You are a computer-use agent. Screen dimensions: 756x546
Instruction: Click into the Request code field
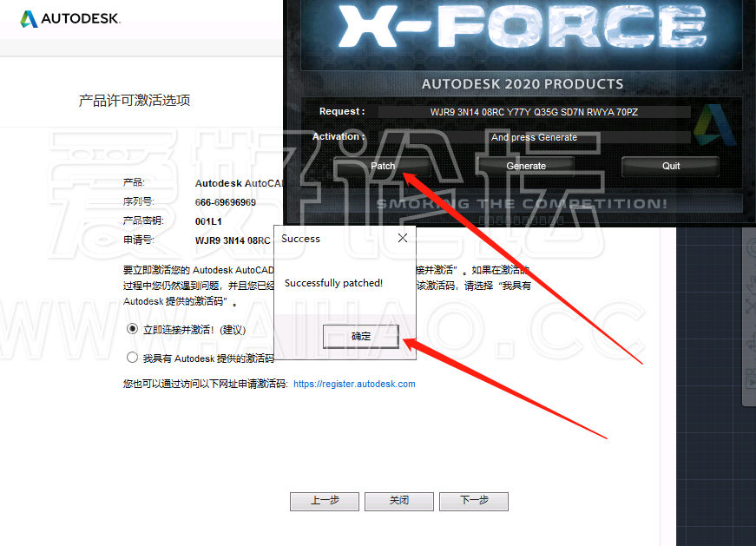click(x=534, y=112)
